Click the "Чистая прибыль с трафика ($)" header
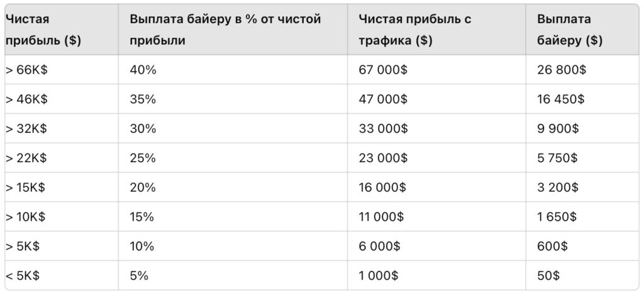The height and width of the screenshot is (295, 644). 436,30
